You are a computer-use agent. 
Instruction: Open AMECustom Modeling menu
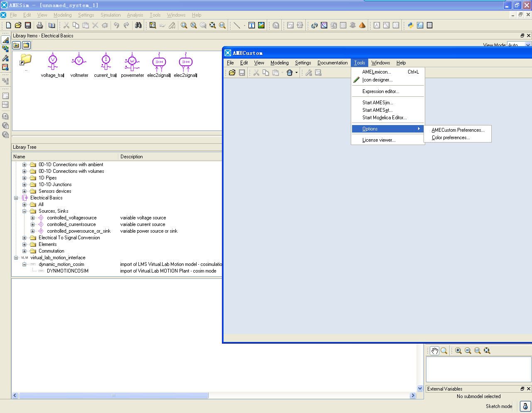pyautogui.click(x=279, y=63)
